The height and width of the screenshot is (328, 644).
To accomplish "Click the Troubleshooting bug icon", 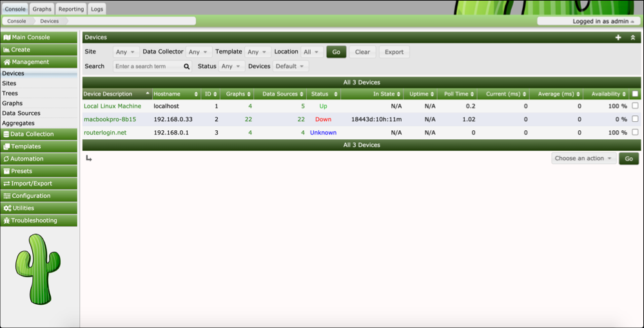I will click(6, 220).
